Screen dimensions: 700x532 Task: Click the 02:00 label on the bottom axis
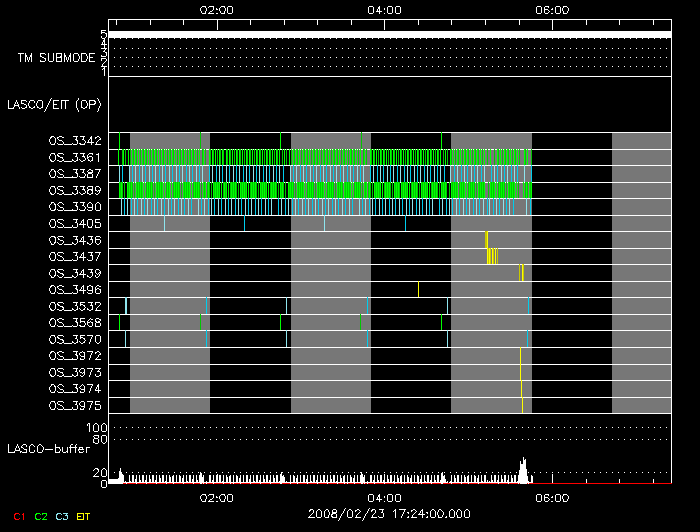click(217, 498)
